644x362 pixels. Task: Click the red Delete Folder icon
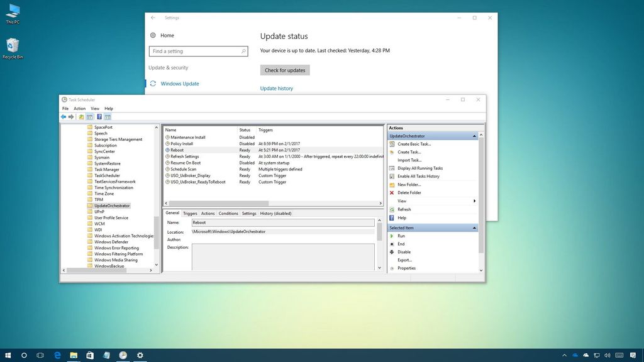point(392,192)
